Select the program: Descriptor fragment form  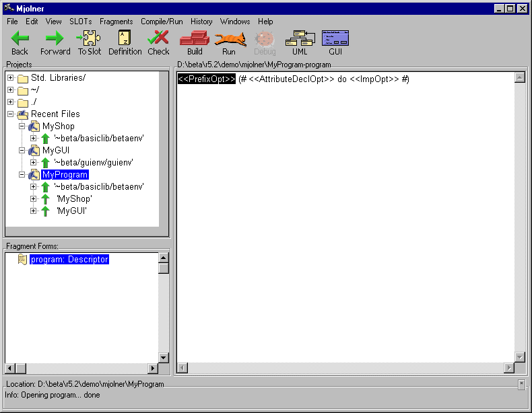click(x=69, y=260)
